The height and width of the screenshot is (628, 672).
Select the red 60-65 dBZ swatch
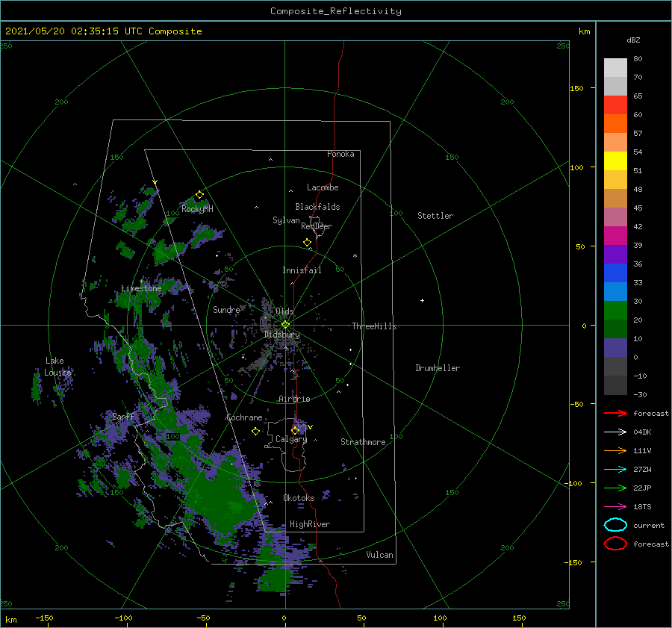tap(615, 105)
